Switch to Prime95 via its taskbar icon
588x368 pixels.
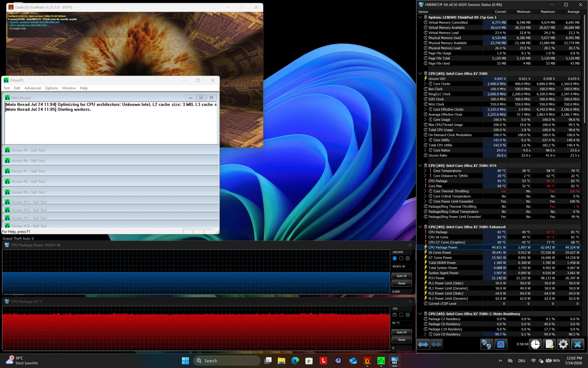[x=381, y=361]
